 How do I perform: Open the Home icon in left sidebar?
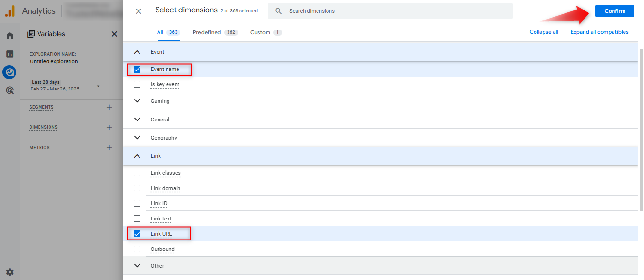pyautogui.click(x=10, y=36)
